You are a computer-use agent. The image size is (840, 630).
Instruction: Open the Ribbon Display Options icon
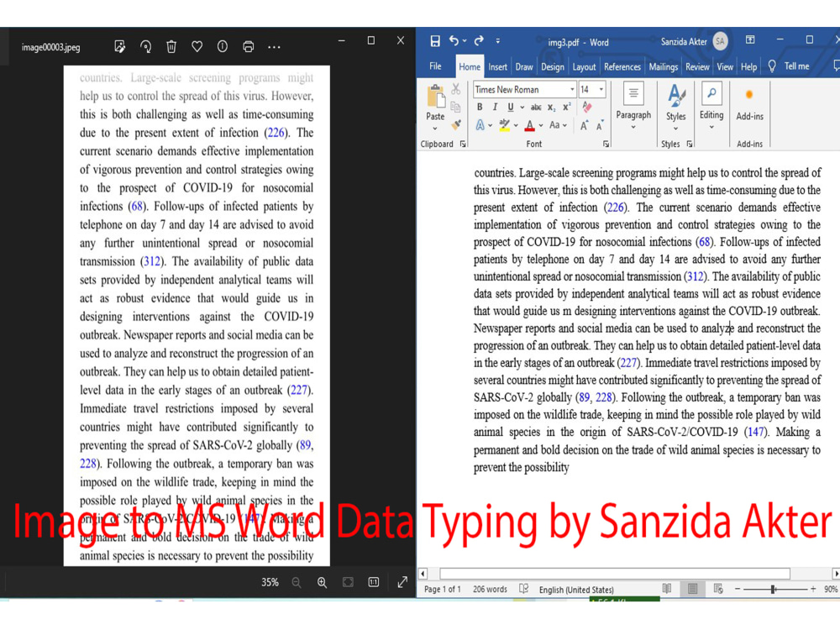(750, 40)
